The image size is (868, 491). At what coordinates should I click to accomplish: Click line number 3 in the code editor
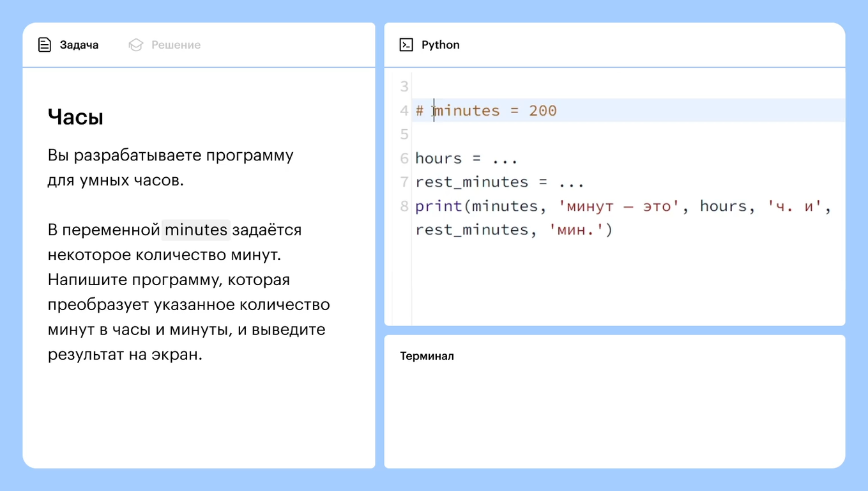pyautogui.click(x=404, y=86)
